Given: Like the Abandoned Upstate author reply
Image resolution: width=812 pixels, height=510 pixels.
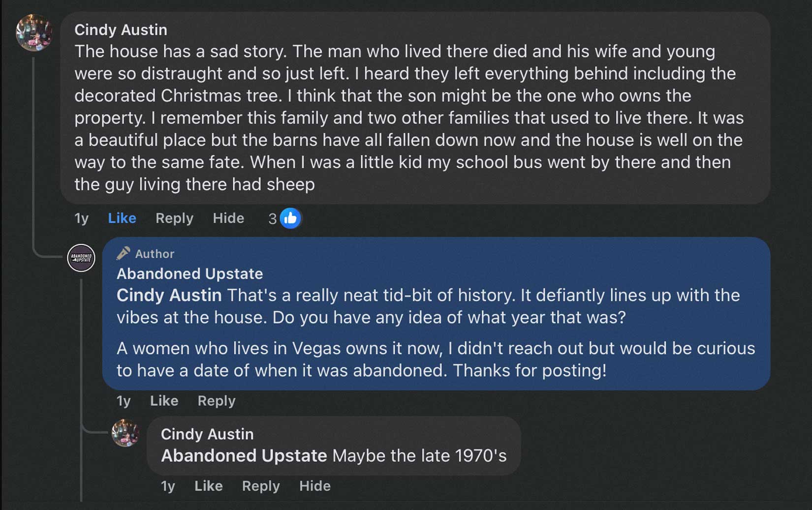Looking at the screenshot, I should pos(164,401).
